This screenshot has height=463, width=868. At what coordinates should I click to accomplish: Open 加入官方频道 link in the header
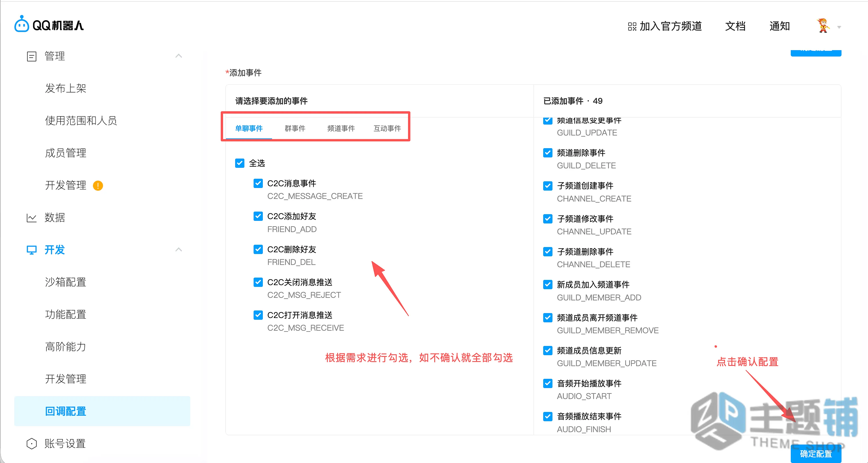pos(665,26)
